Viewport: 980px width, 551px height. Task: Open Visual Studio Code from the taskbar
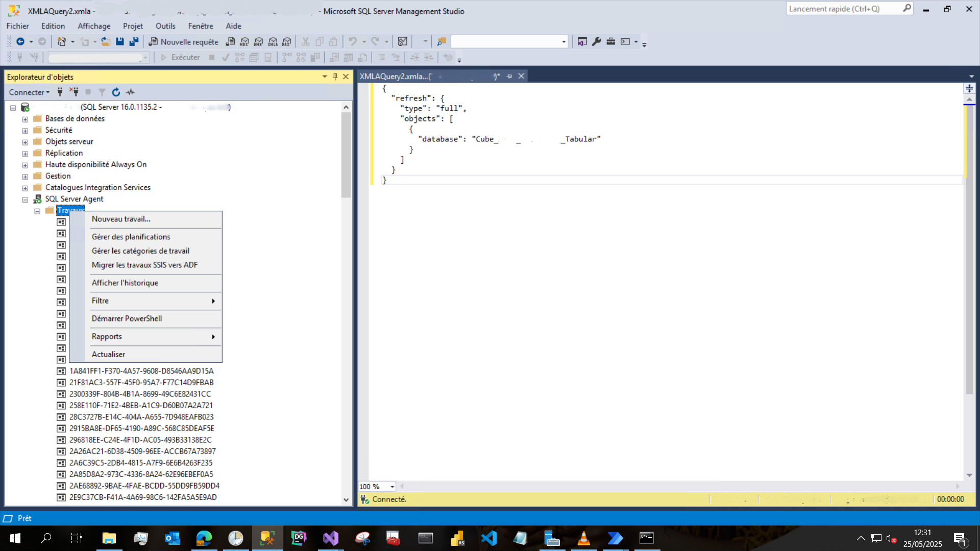tap(489, 538)
